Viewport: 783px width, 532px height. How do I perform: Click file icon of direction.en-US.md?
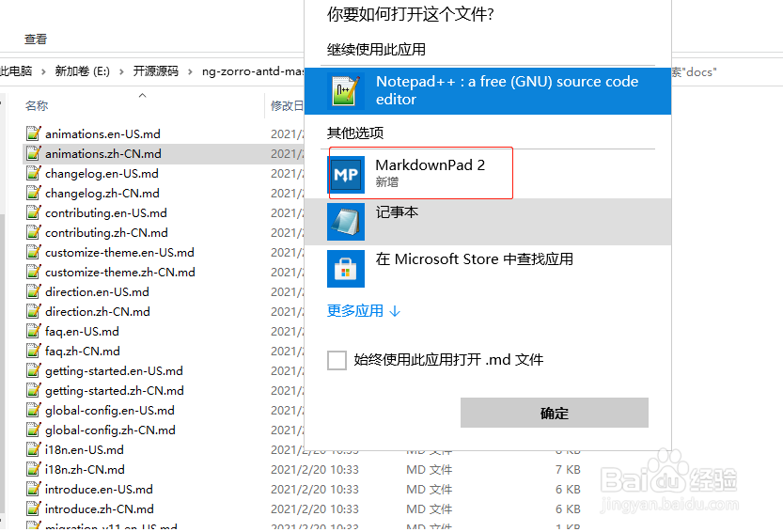[34, 291]
